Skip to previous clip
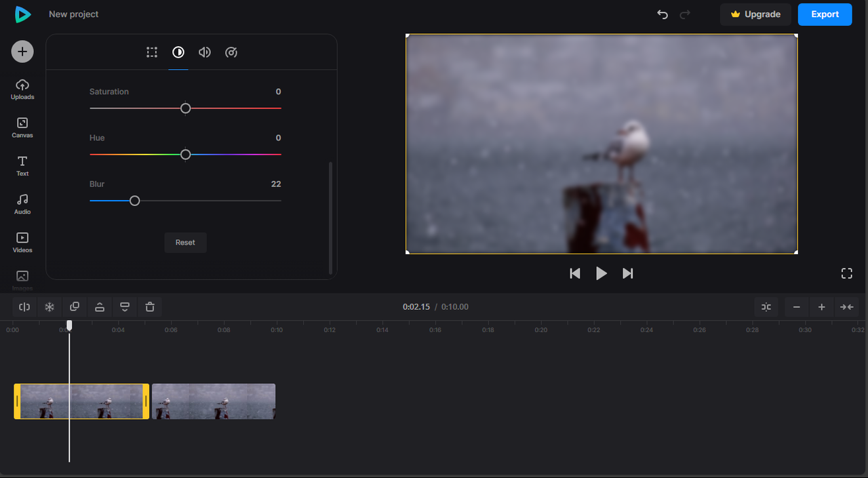This screenshot has height=478, width=868. [575, 273]
